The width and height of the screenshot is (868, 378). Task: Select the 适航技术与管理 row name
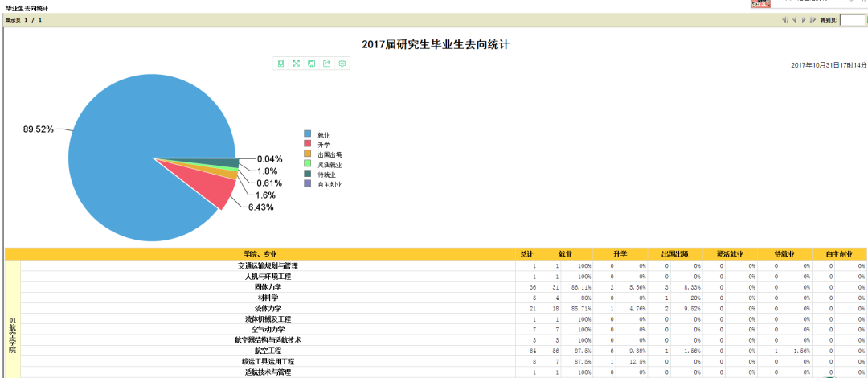coord(268,372)
